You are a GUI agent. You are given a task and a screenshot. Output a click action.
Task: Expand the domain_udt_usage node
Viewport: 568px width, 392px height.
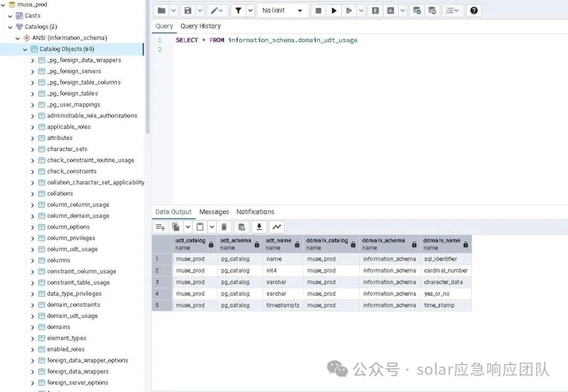[x=33, y=316]
